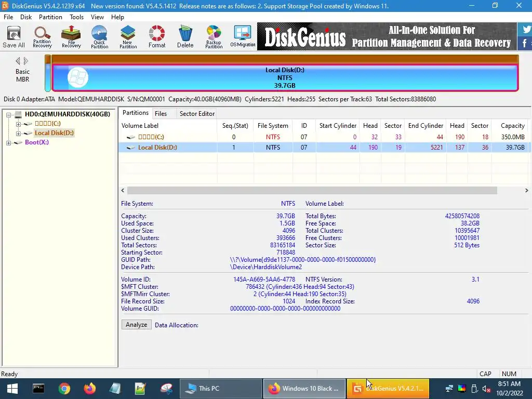Select Local Disk(D:) in the disk tree

coord(54,133)
